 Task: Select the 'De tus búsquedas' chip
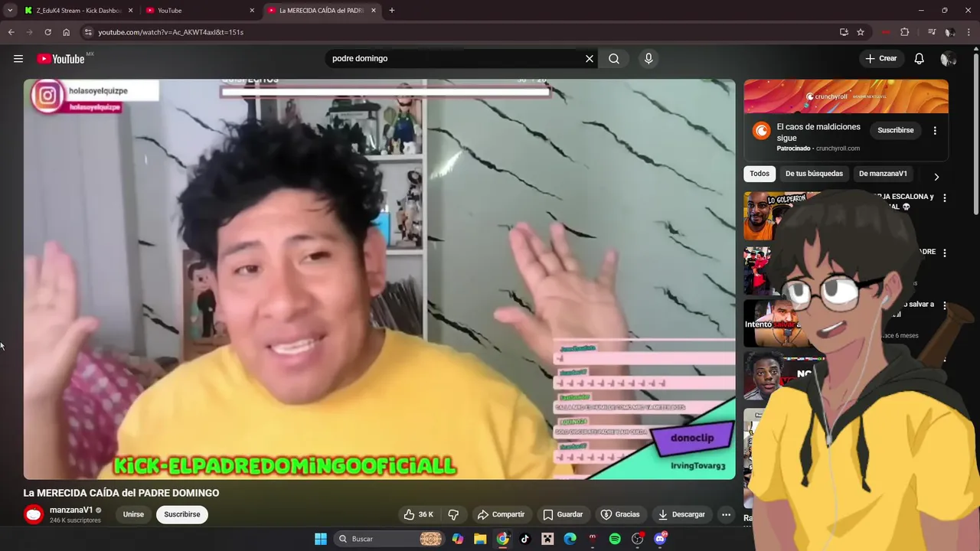coord(814,174)
